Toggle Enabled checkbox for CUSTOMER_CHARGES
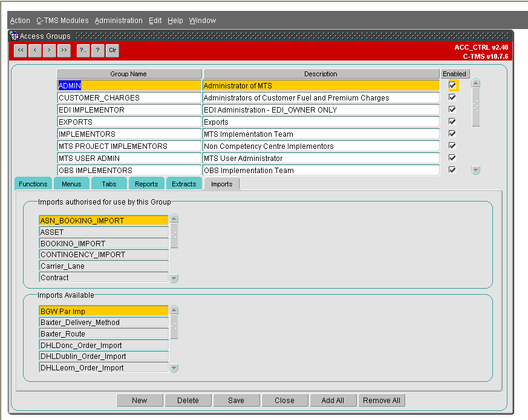 452,97
